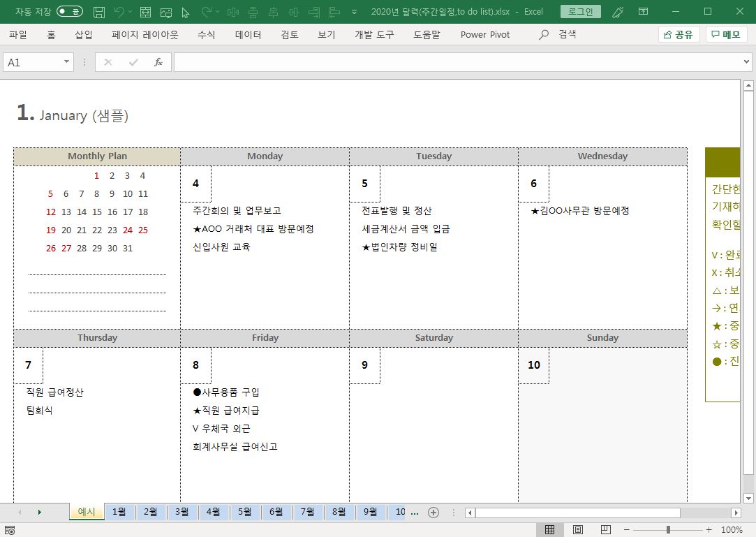
Task: Click the 100% zoom level text
Action: 732,530
